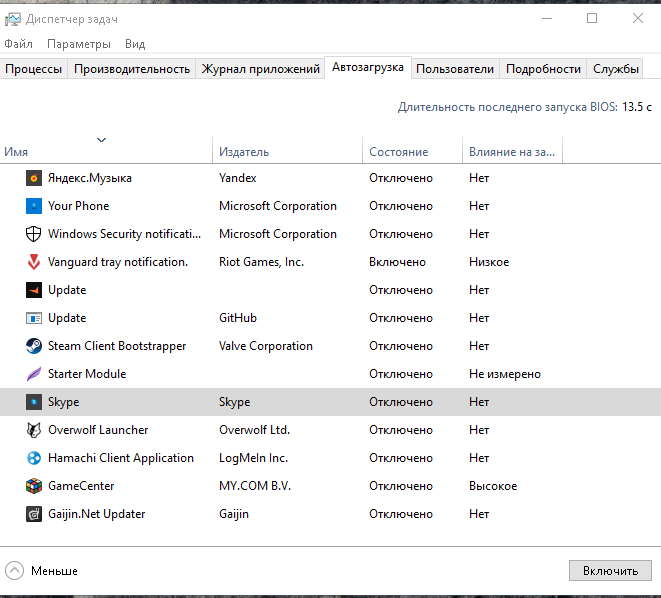The image size is (661, 598).
Task: Click the Низкое impact value
Action: pos(489,262)
